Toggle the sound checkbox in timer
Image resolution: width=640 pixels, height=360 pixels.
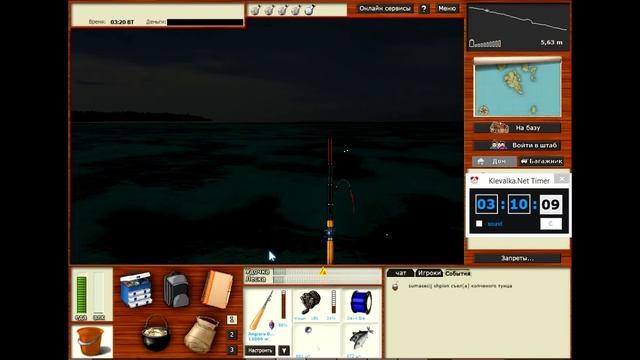(479, 224)
